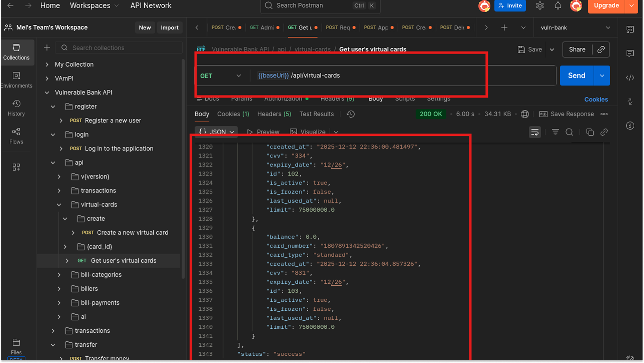Open the GET method dropdown
The image size is (644, 363).
[220, 76]
